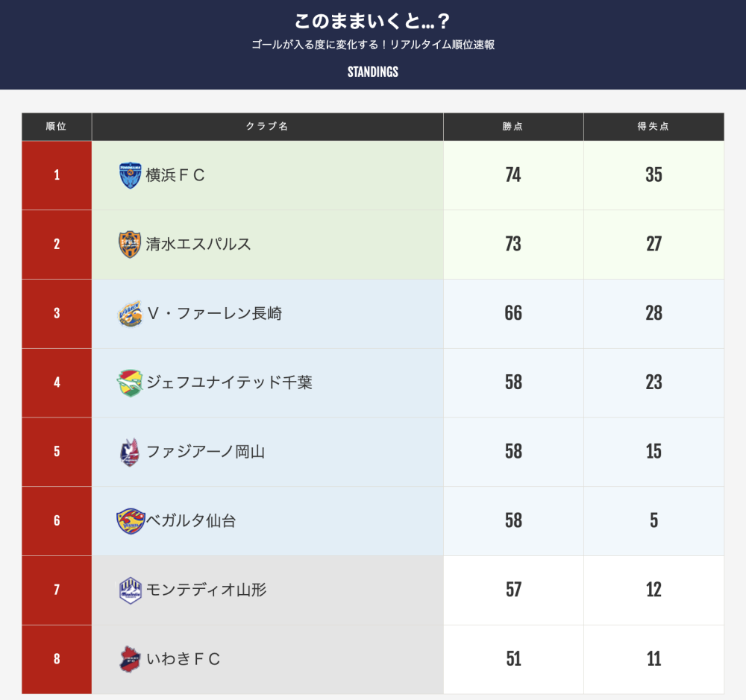Open the 横浜ＦＣ club name link
Screen dimensions: 746x700
[175, 175]
